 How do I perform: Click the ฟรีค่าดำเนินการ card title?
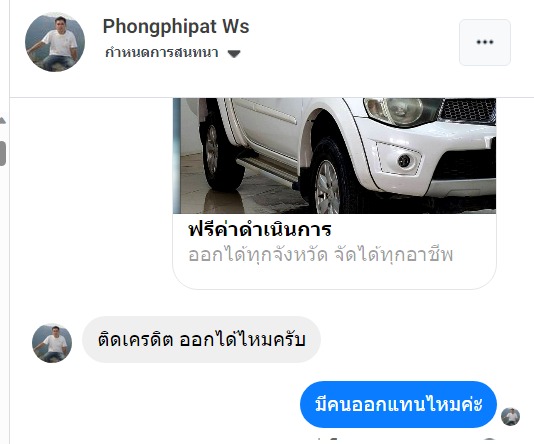(260, 230)
